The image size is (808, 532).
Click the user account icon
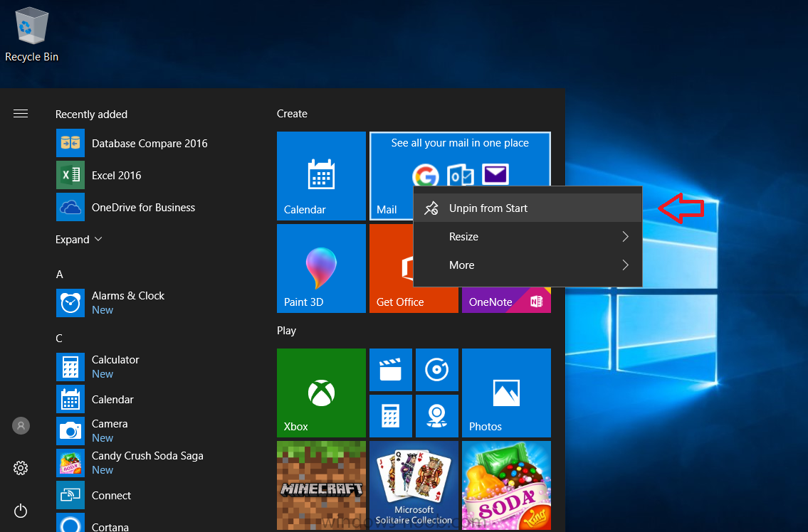pos(21,425)
